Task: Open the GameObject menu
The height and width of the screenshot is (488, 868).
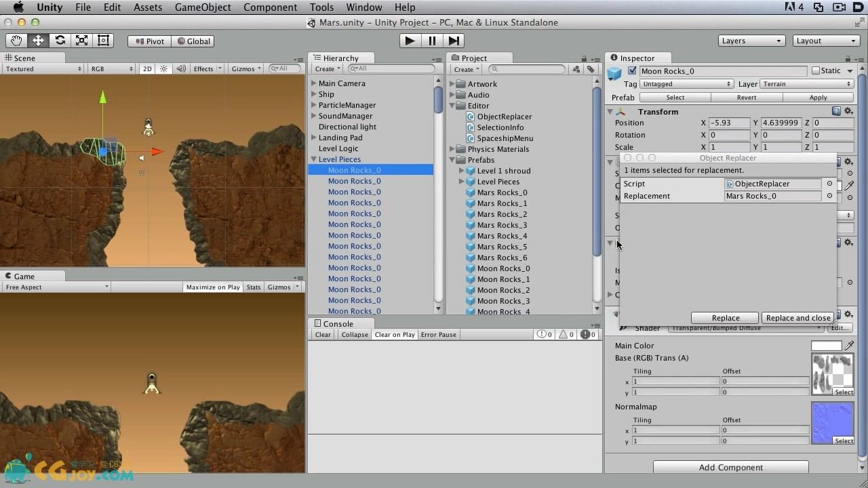Action: point(203,7)
